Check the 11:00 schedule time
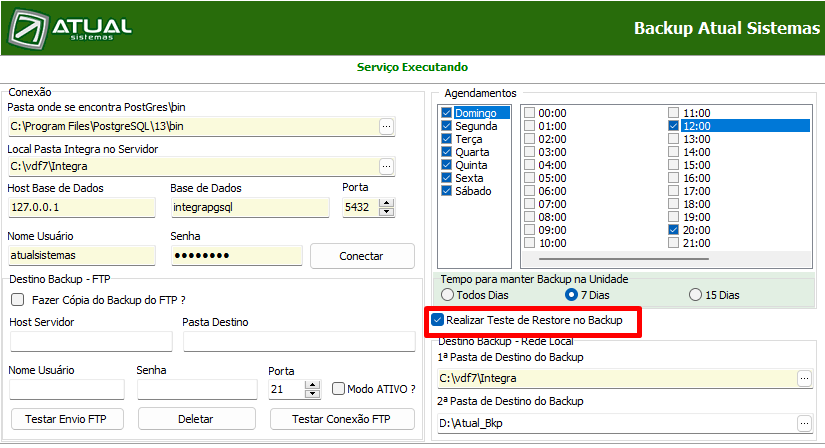This screenshot has width=825, height=448. click(x=673, y=113)
